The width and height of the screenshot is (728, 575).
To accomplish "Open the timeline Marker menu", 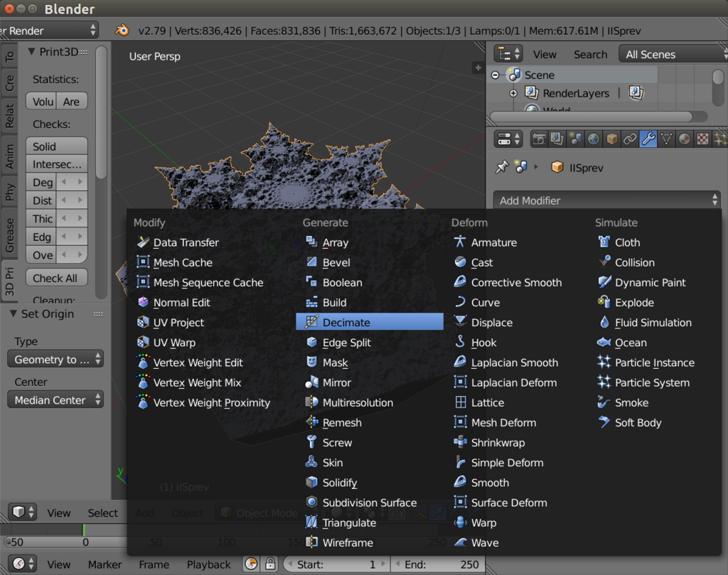I will [105, 564].
